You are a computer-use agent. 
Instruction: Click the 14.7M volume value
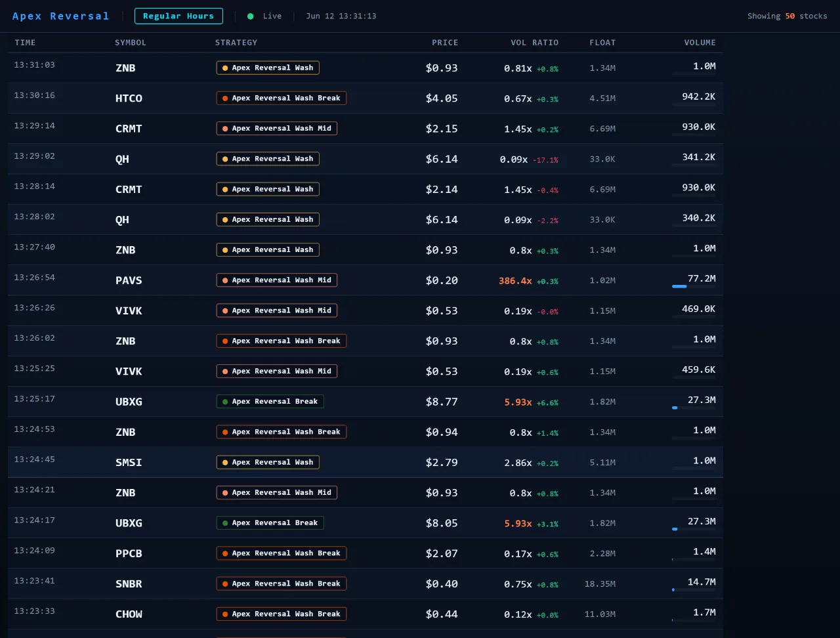tap(702, 582)
